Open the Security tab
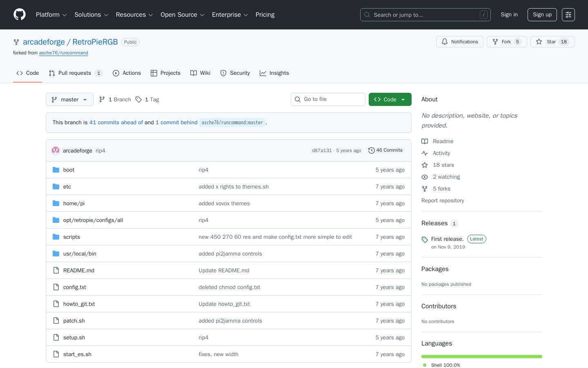 point(235,73)
